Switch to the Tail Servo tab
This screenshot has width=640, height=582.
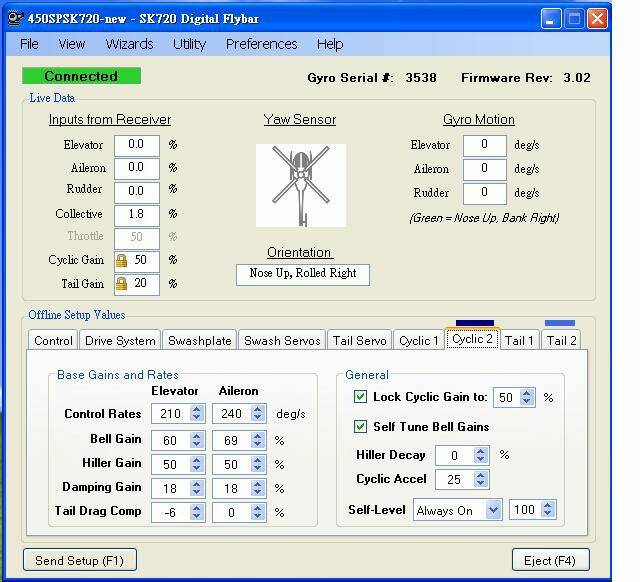pyautogui.click(x=359, y=340)
